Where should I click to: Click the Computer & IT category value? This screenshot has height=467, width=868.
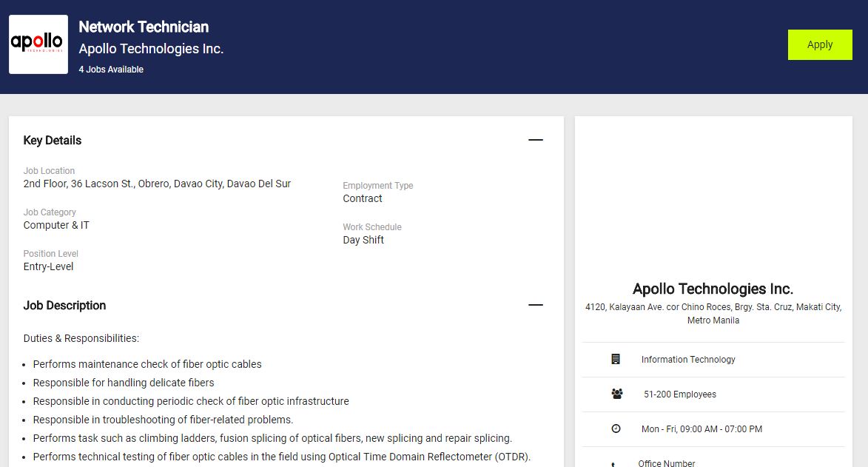56,225
